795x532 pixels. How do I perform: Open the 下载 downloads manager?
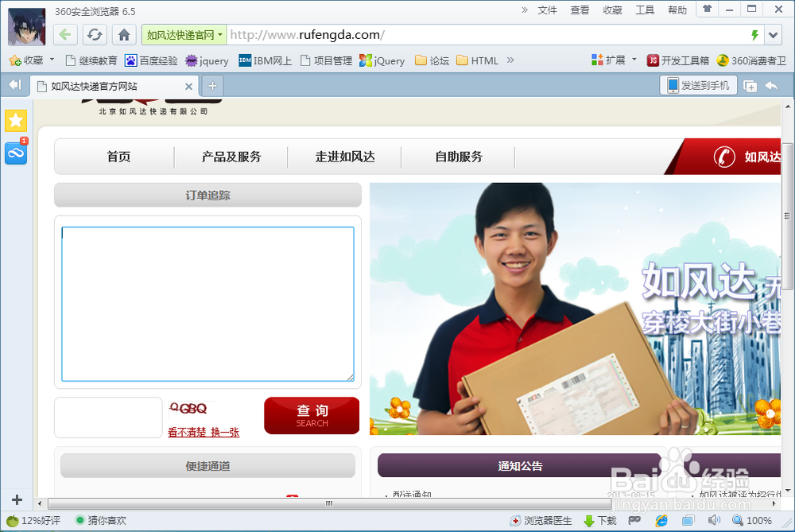[600, 521]
